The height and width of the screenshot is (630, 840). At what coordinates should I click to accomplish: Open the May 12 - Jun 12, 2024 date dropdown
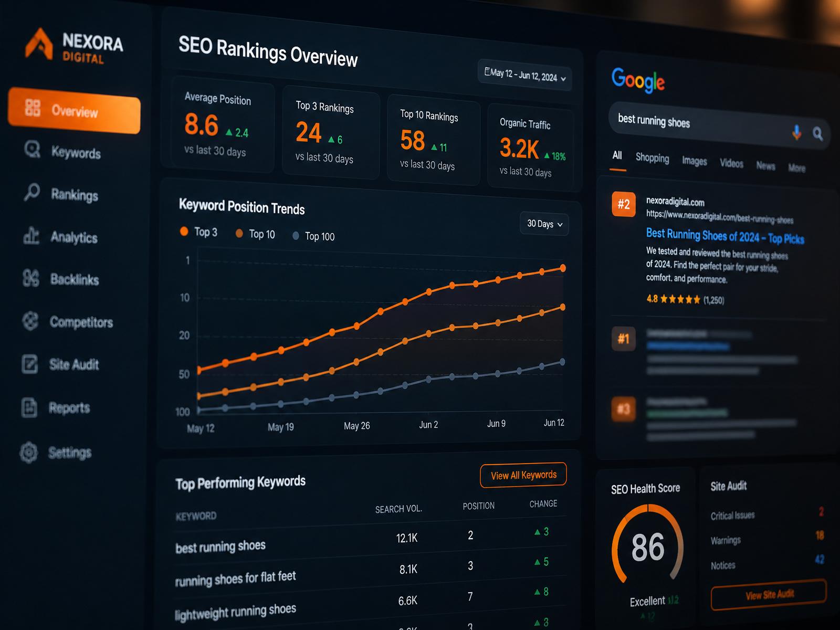coord(525,76)
